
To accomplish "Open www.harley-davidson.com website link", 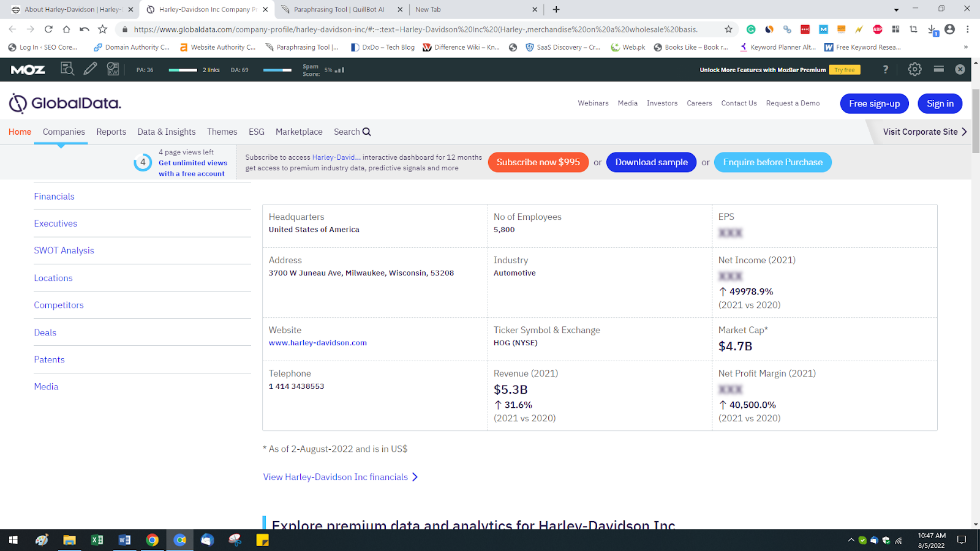I will pos(318,343).
